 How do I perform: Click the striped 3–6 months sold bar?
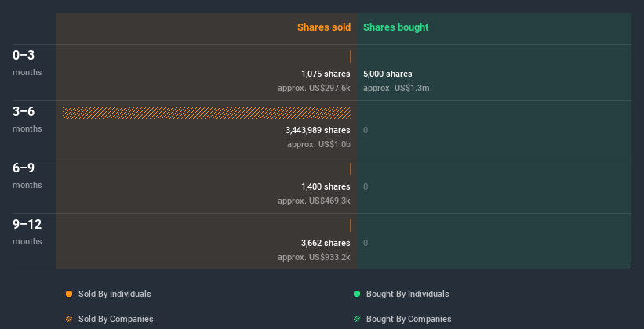click(x=206, y=113)
